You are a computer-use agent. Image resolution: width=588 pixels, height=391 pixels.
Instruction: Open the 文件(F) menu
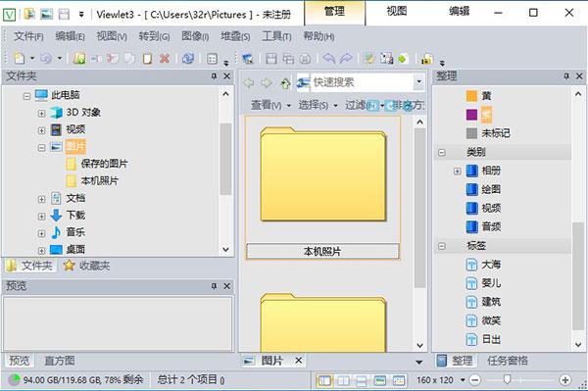[28, 36]
